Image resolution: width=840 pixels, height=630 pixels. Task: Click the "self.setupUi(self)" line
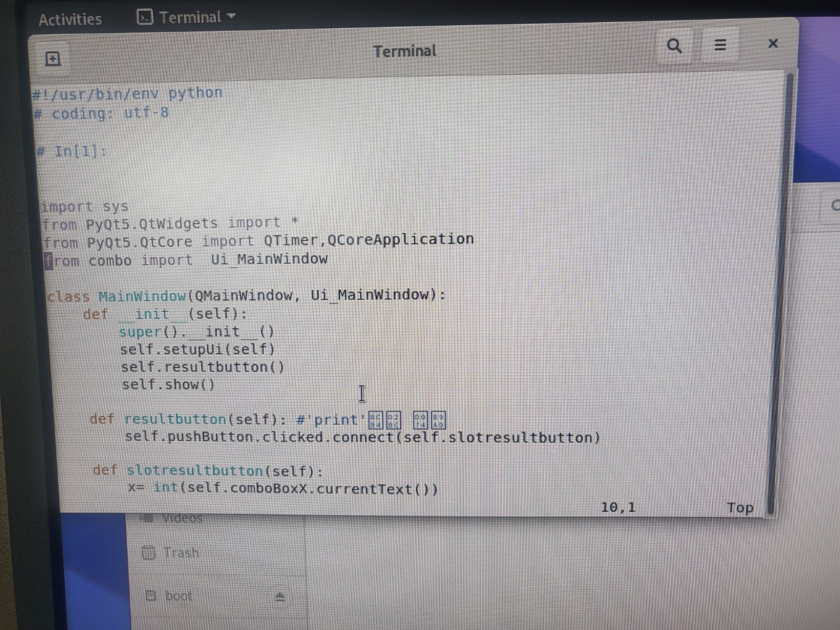pos(197,349)
